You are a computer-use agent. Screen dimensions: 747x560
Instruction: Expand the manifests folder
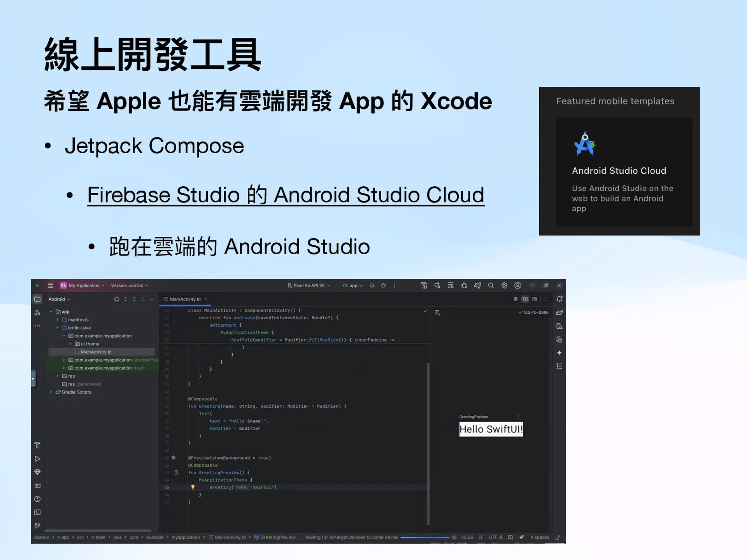(57, 320)
